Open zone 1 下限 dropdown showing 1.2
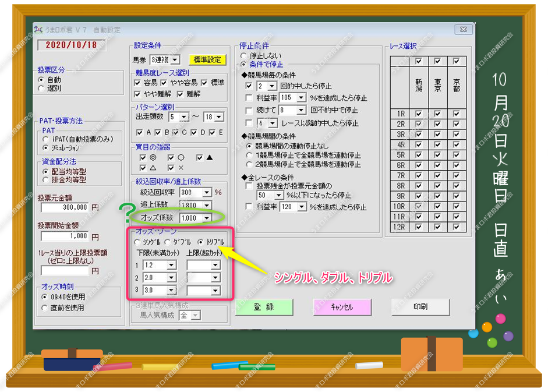Viewport: 548px width, 392px height. 171,265
